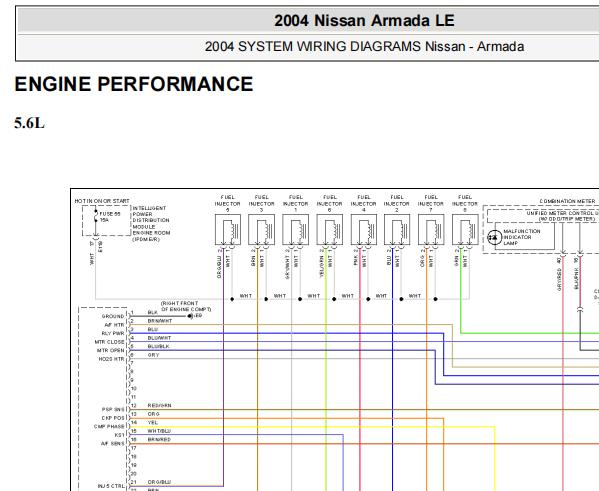This screenshot has width=599, height=491.
Task: Click the "YEL" wire color on pin 14
Action: point(153,423)
